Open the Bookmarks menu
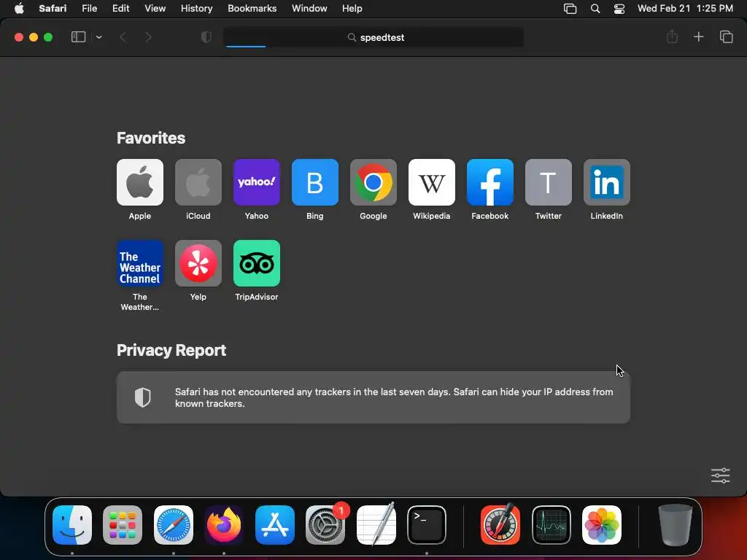 [252, 9]
